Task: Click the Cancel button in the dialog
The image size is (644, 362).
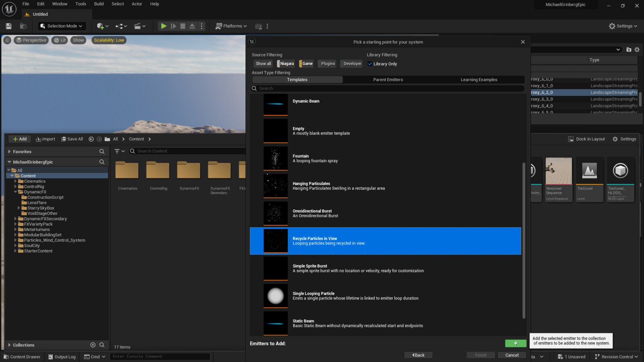Action: [512, 355]
